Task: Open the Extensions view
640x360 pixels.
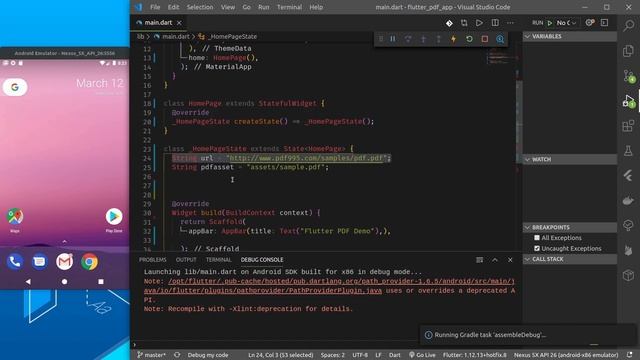Action: pos(629,126)
